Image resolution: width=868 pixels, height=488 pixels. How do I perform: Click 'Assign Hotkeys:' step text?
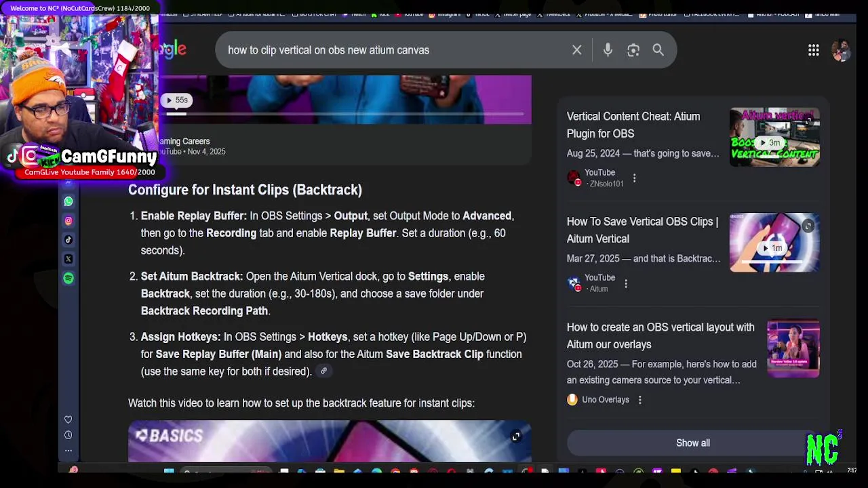(x=181, y=337)
